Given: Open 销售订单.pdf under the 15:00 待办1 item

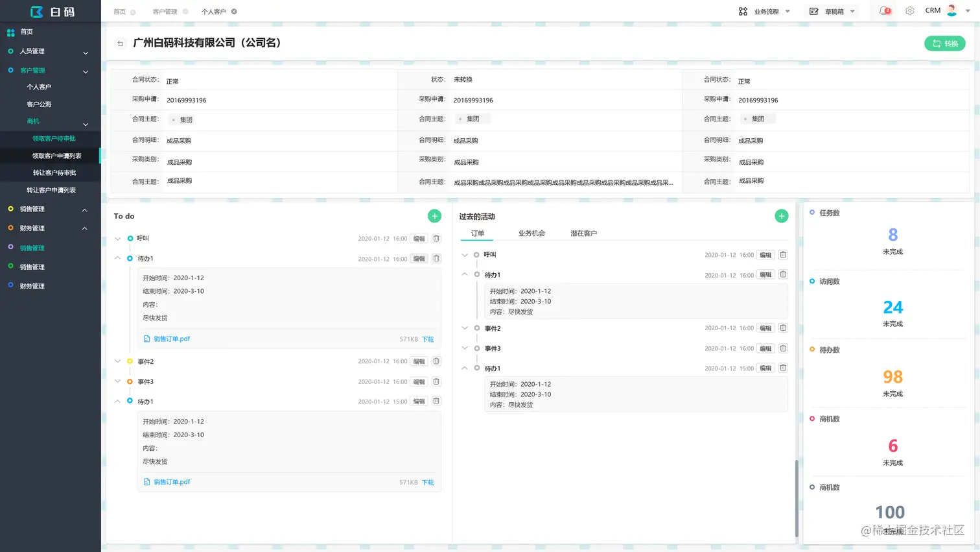Looking at the screenshot, I should click(x=171, y=482).
